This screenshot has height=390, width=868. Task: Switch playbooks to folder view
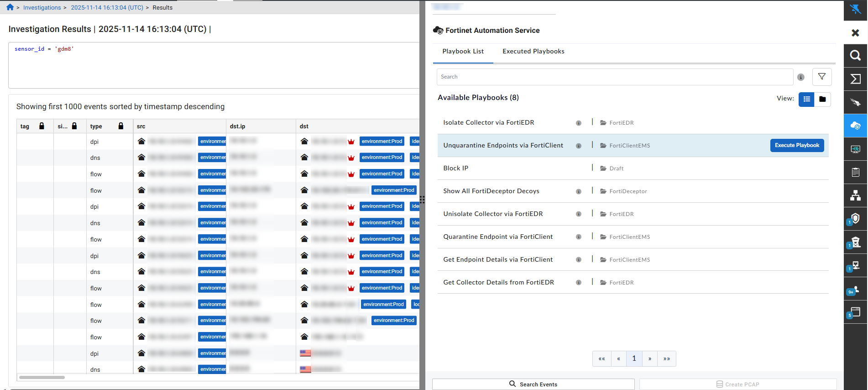[x=822, y=99]
